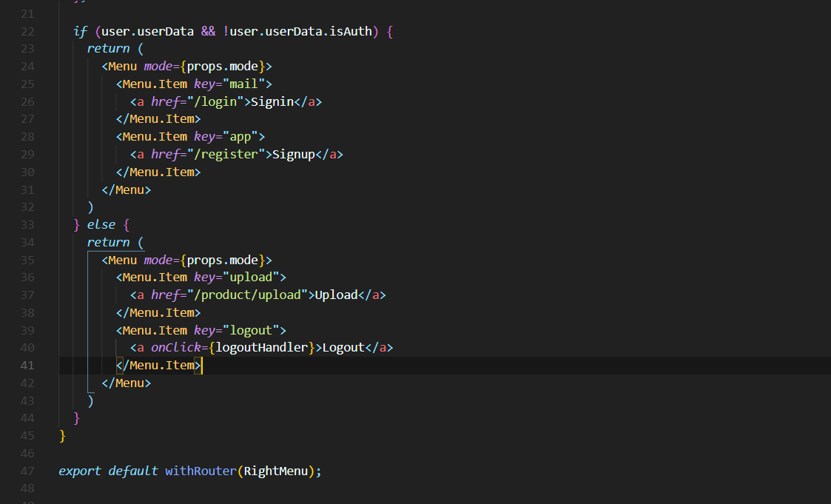
Task: Select line number 26 in the gutter
Action: [x=27, y=101]
